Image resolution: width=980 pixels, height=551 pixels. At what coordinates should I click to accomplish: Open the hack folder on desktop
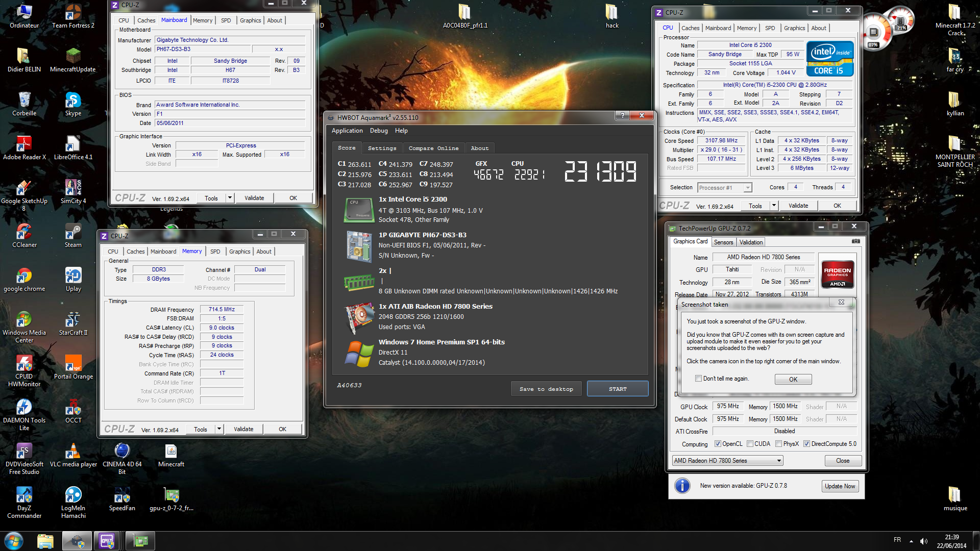pyautogui.click(x=612, y=16)
